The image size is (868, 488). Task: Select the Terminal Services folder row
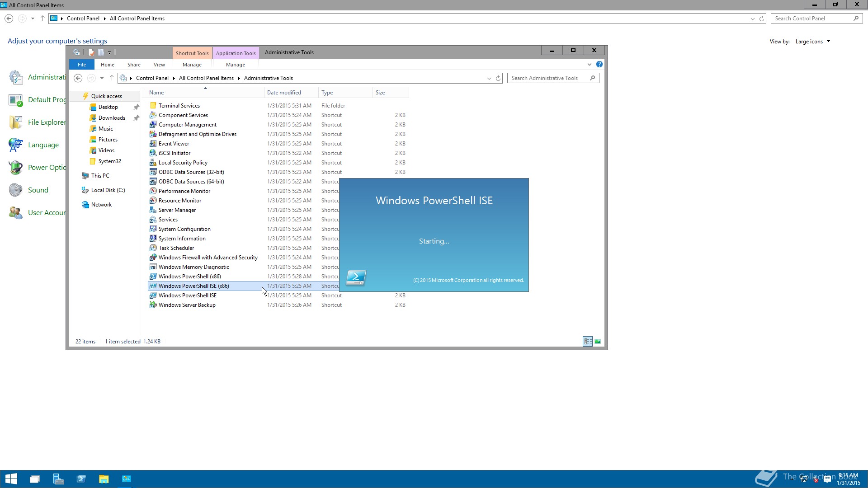point(278,106)
